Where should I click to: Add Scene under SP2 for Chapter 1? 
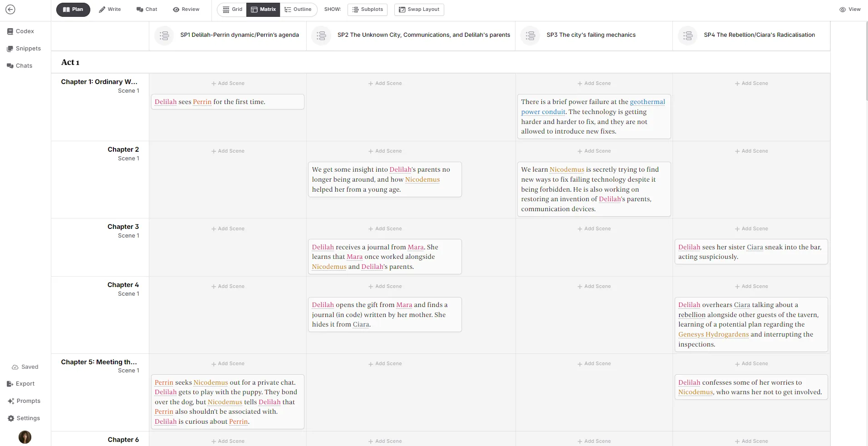[385, 84]
